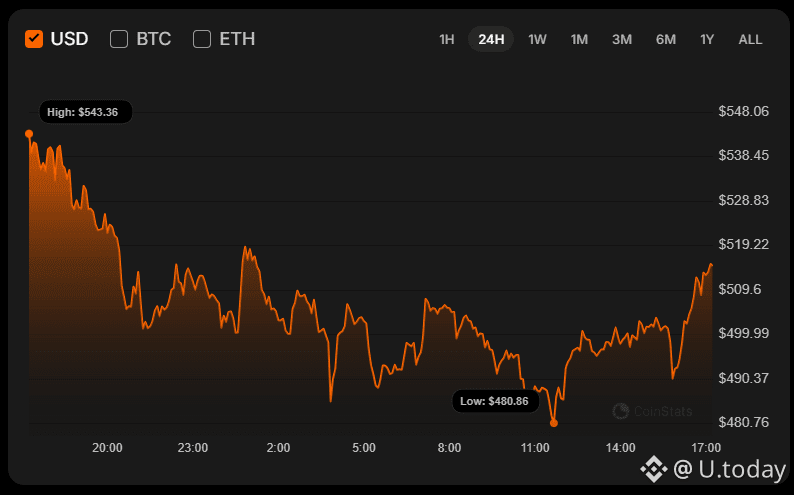The image size is (794, 495).
Task: Click the orange low point marker
Action: tap(554, 423)
